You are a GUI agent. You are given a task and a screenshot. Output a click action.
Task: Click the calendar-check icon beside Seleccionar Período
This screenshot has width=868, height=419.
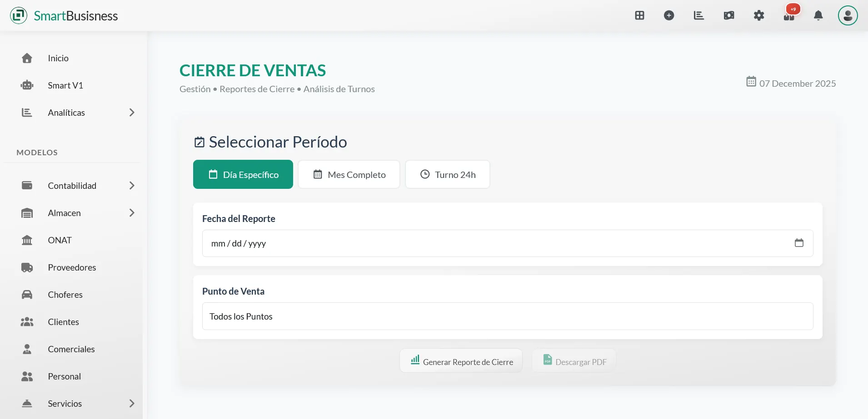click(x=199, y=142)
